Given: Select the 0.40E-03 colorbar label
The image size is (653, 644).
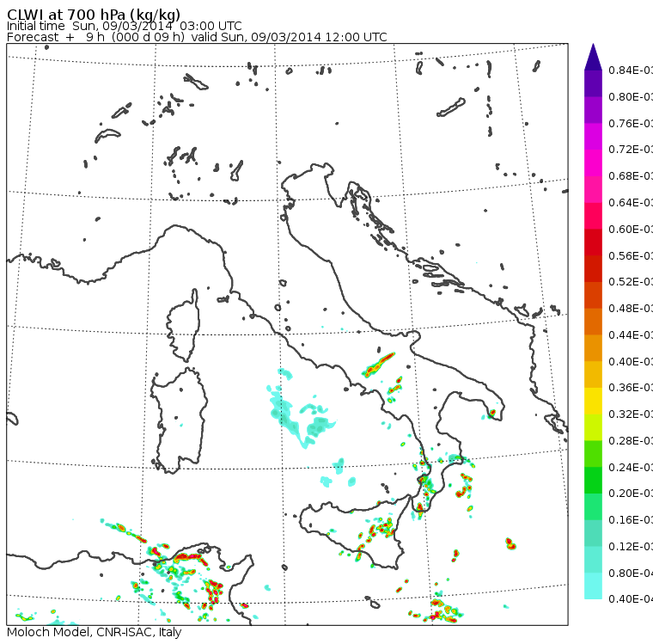Looking at the screenshot, I should (x=631, y=361).
